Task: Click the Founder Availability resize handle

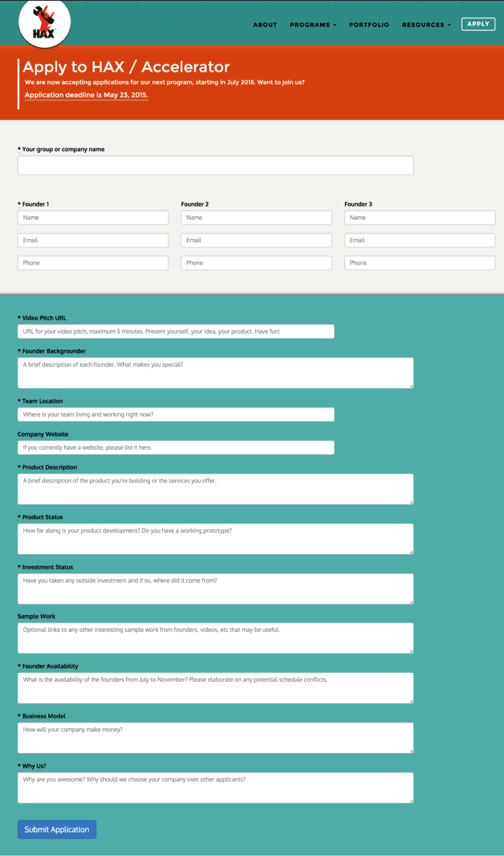Action: pos(411,701)
